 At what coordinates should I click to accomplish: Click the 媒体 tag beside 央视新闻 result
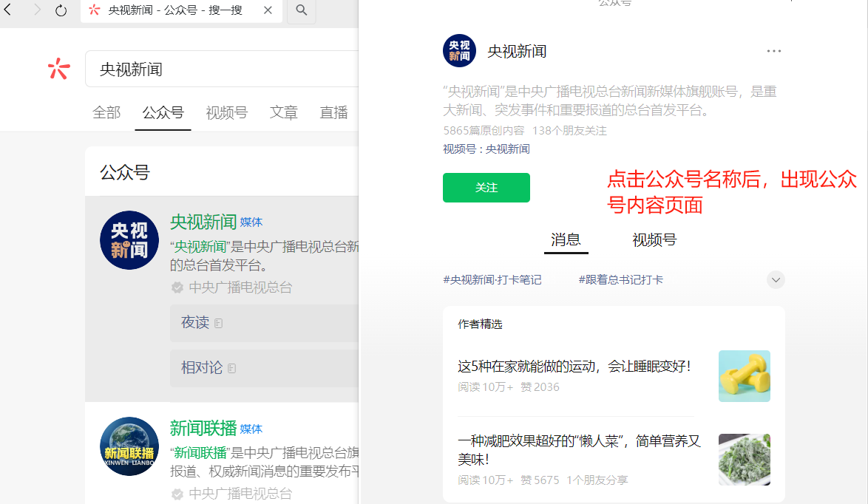[251, 222]
